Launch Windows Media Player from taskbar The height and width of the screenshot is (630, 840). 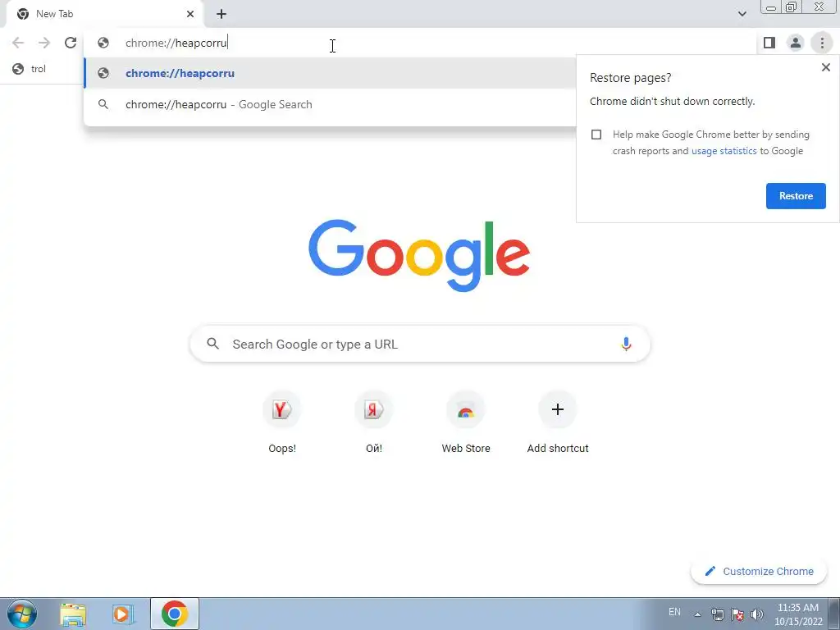click(123, 614)
